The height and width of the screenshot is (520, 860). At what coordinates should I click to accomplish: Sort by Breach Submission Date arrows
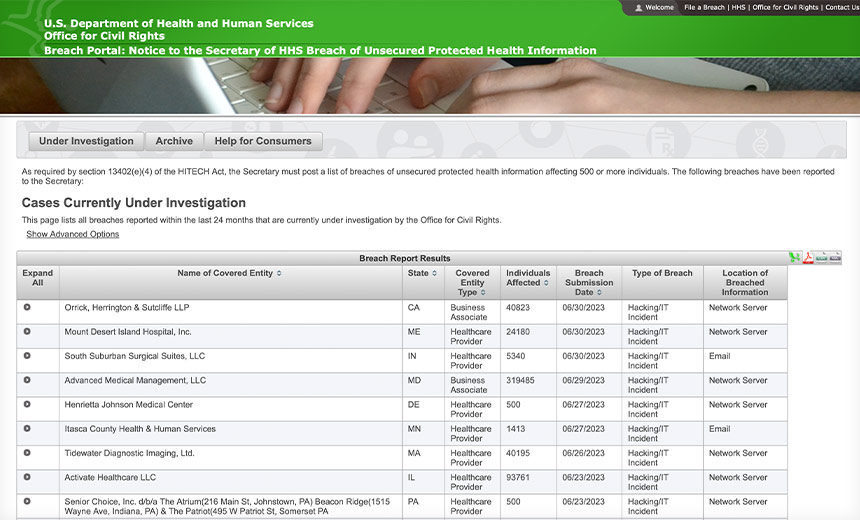pyautogui.click(x=599, y=292)
